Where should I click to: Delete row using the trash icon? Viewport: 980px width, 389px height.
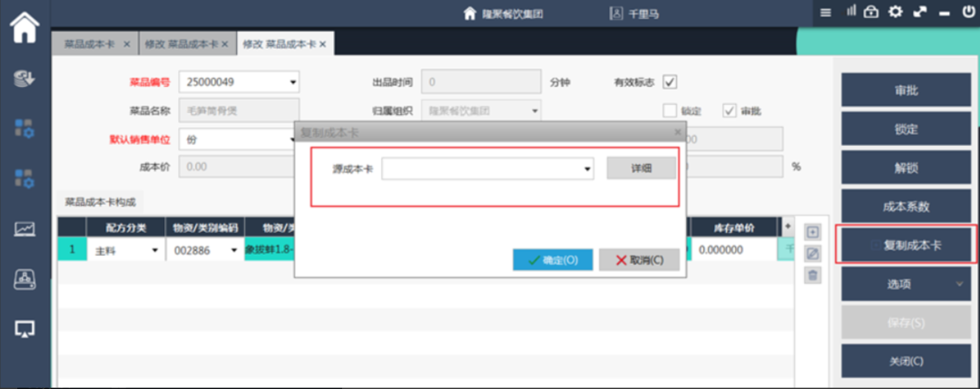812,276
